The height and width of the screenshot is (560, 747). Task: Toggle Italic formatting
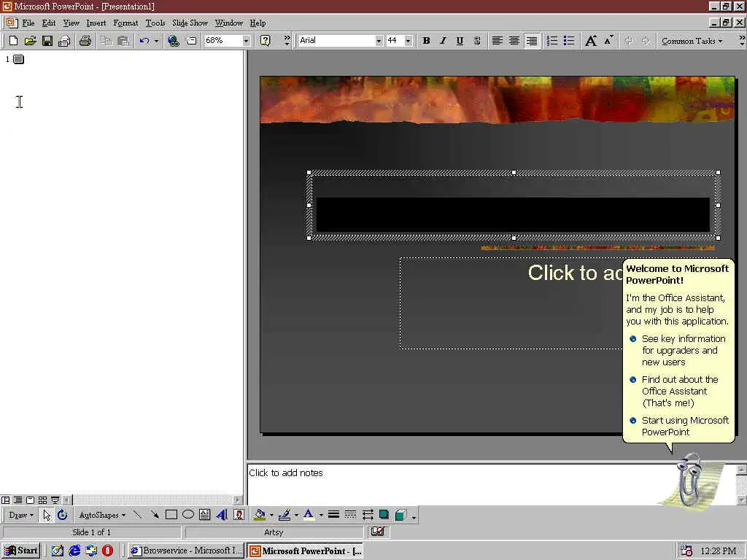pos(443,41)
